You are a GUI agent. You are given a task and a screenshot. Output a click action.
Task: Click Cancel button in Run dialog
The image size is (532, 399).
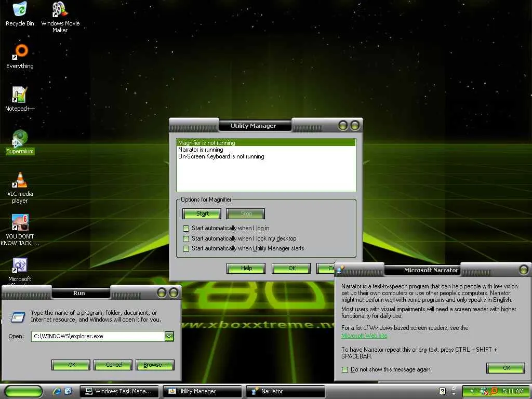[113, 365]
